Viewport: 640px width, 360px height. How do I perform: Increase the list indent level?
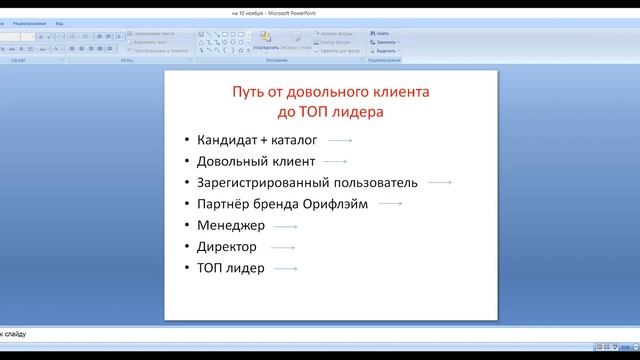click(108, 37)
